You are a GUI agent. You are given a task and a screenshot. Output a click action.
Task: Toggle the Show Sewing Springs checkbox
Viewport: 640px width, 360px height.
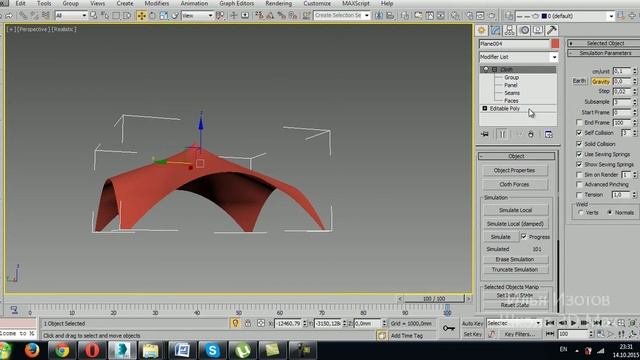pos(579,164)
